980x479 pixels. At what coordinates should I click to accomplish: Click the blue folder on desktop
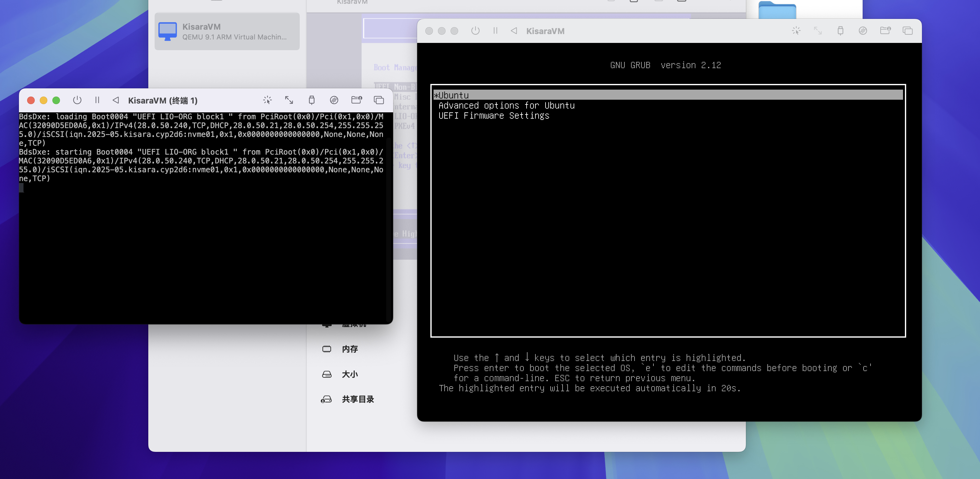click(777, 10)
